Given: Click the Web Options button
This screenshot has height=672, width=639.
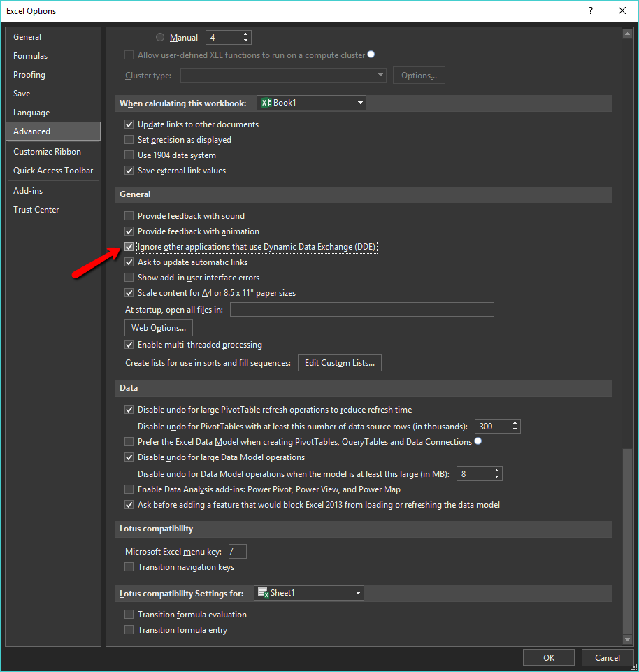Looking at the screenshot, I should click(159, 328).
